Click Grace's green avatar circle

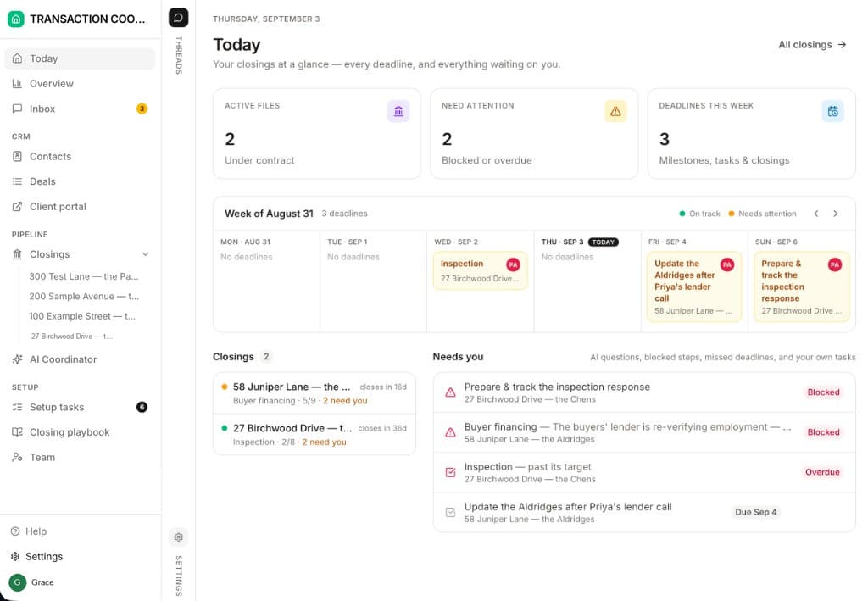click(18, 582)
